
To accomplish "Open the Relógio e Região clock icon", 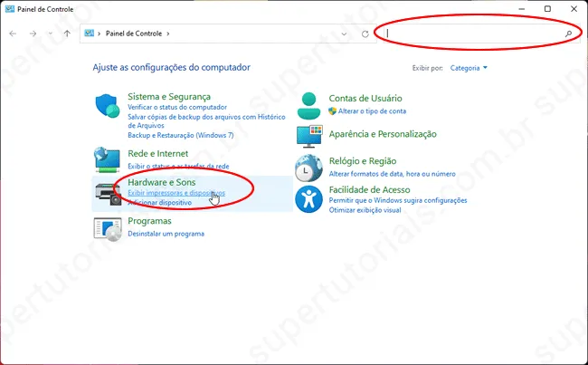I will pos(308,168).
